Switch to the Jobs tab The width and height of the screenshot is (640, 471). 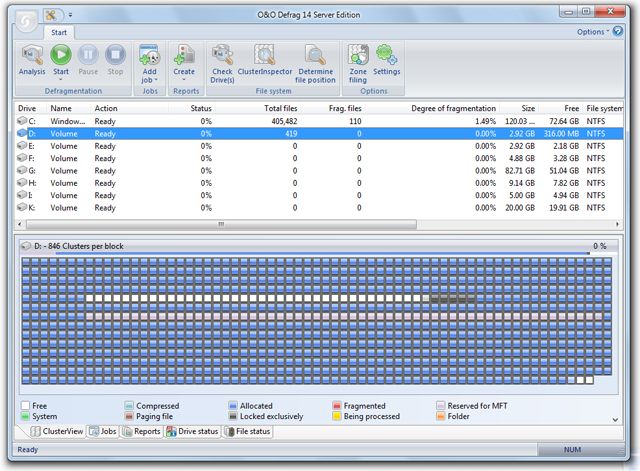point(103,431)
